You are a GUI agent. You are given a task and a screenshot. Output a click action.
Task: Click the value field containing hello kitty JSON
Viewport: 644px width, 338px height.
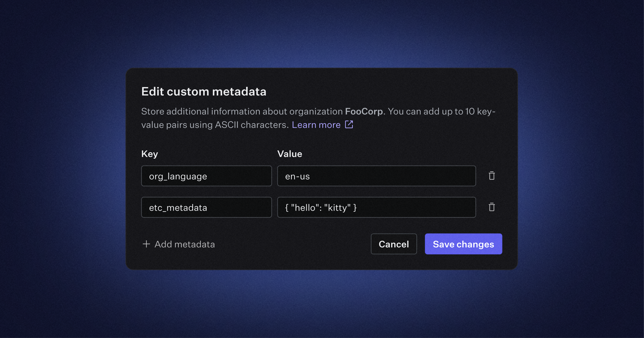[376, 207]
